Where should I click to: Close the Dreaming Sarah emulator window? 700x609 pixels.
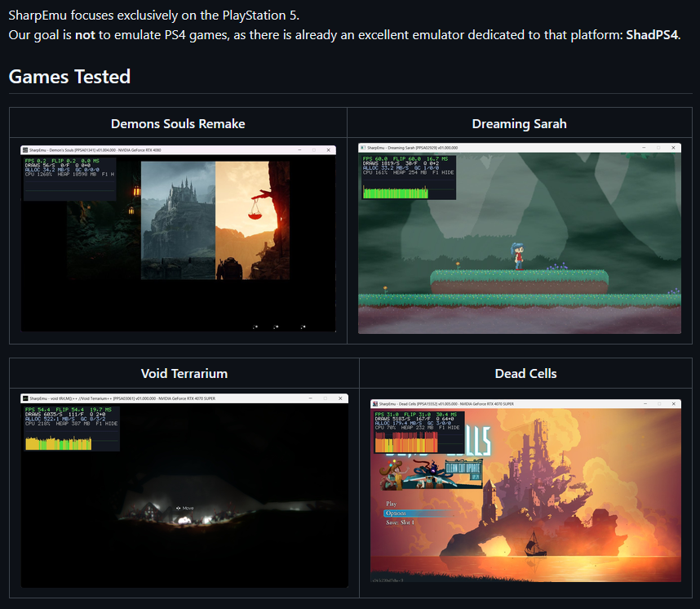tap(673, 148)
